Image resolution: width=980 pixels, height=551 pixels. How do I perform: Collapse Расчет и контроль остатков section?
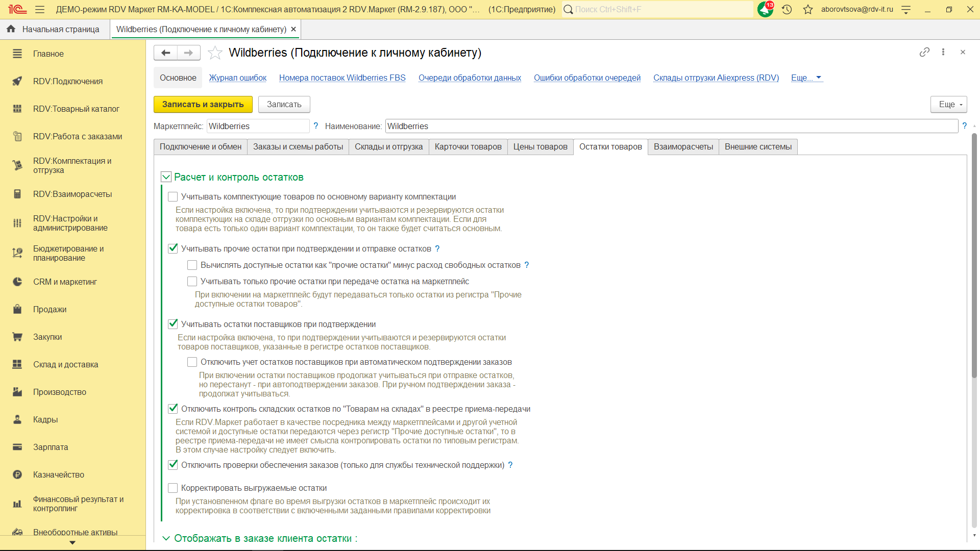[166, 177]
